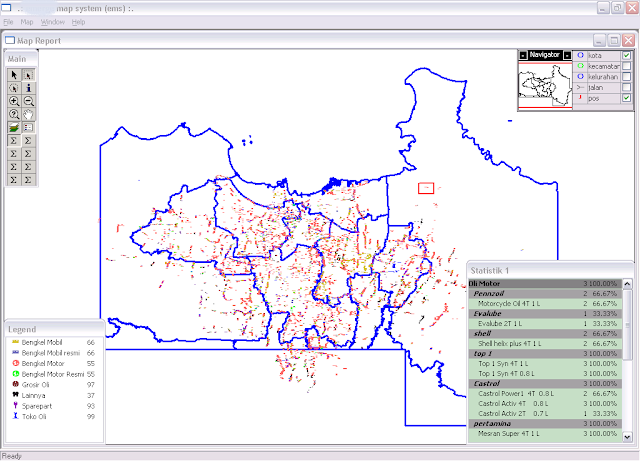640x461 pixels.
Task: Show the legend list tool
Action: click(29, 127)
